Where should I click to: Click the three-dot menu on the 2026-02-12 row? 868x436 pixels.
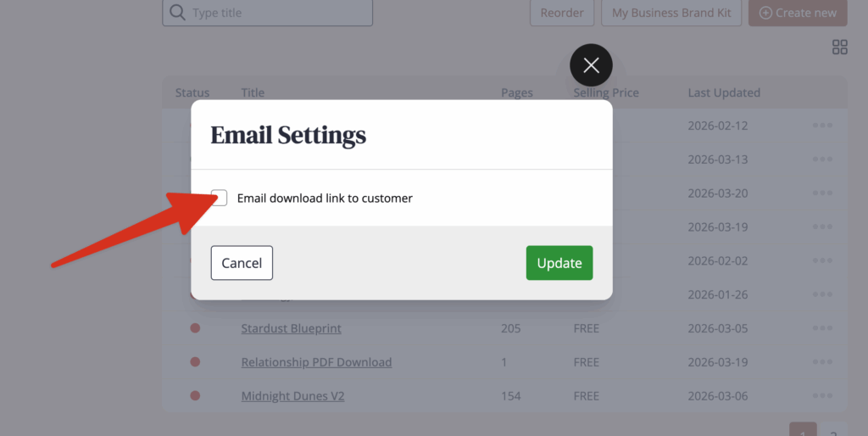tap(821, 126)
